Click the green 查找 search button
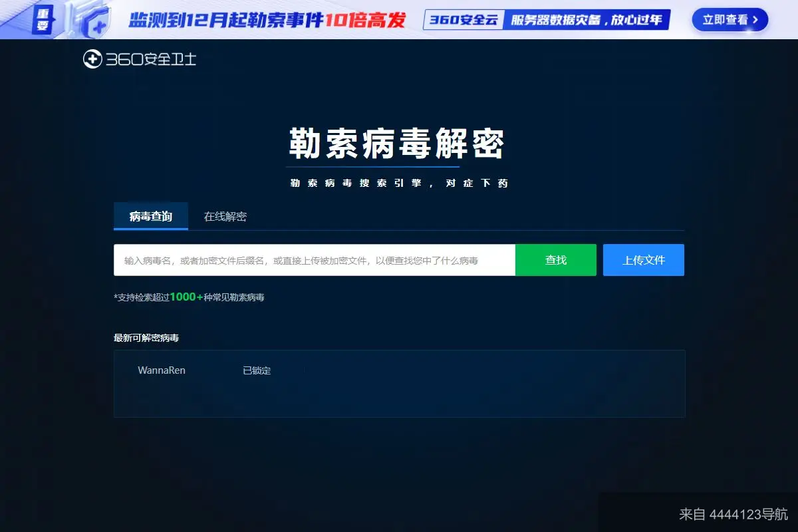 [x=556, y=260]
